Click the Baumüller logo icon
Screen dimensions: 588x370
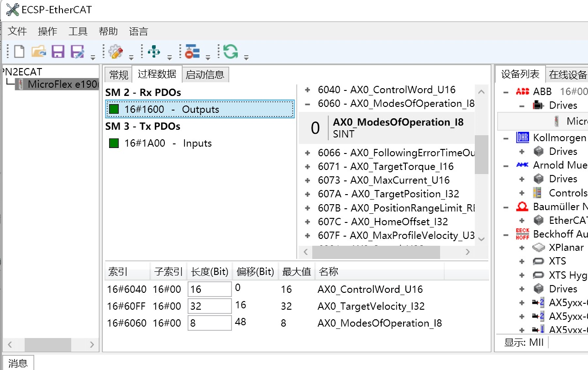coord(522,206)
